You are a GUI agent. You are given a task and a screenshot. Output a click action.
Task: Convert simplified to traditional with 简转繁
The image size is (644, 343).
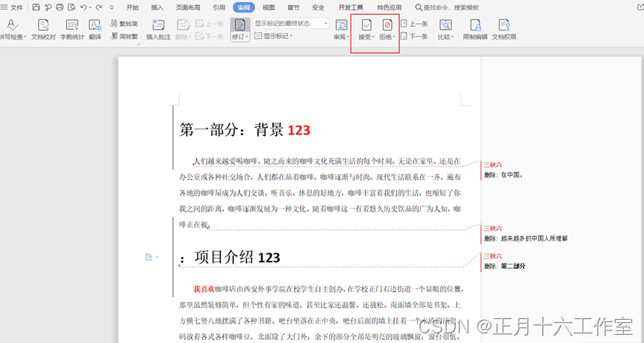coord(124,36)
